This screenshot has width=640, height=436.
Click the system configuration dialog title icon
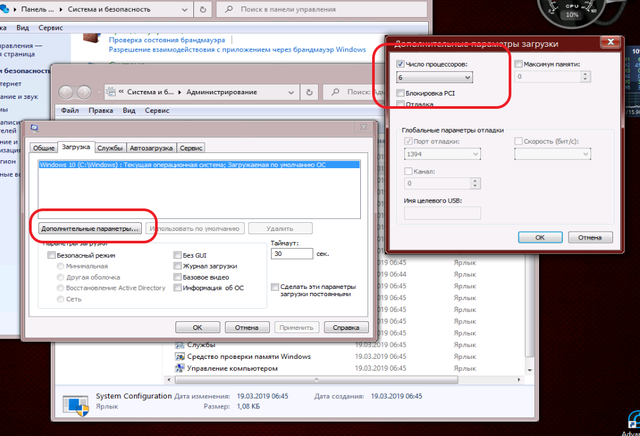coord(34,128)
